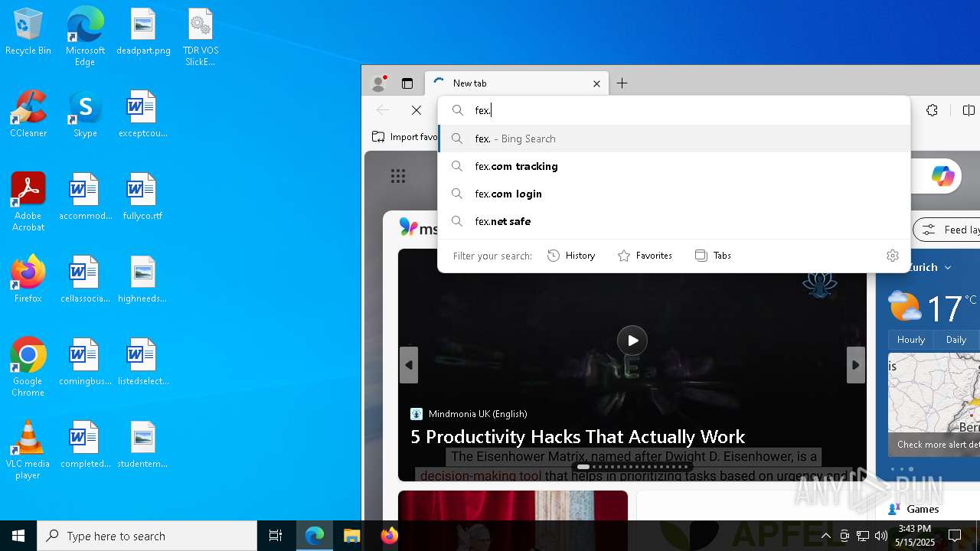Image resolution: width=980 pixels, height=551 pixels.
Task: Add a new tab with plus button
Action: click(x=622, y=83)
